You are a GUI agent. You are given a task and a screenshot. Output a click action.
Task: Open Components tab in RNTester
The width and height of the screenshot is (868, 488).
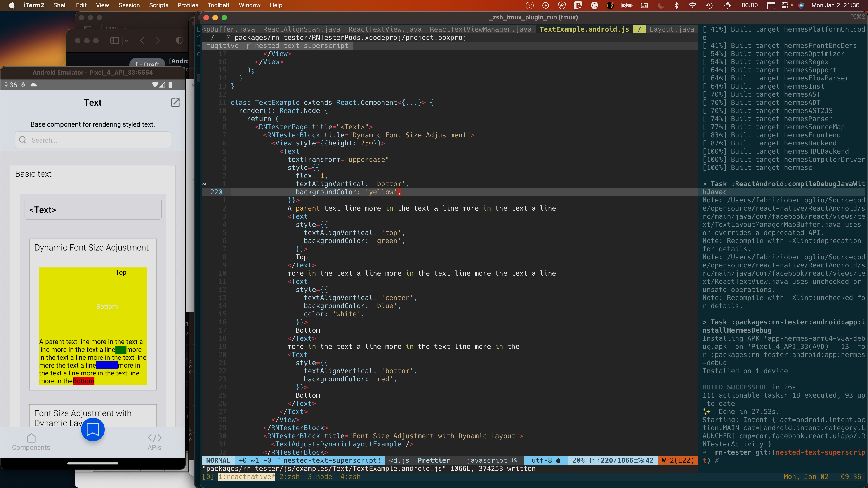tap(31, 441)
